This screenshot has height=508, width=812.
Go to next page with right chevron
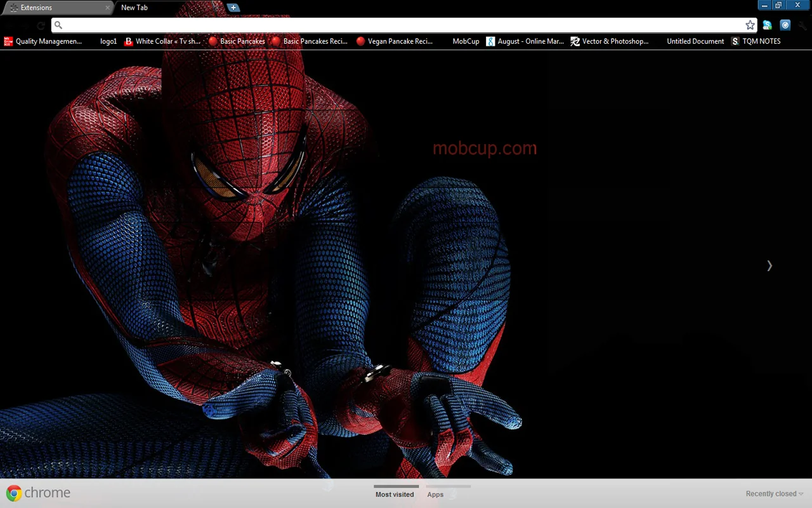(769, 265)
